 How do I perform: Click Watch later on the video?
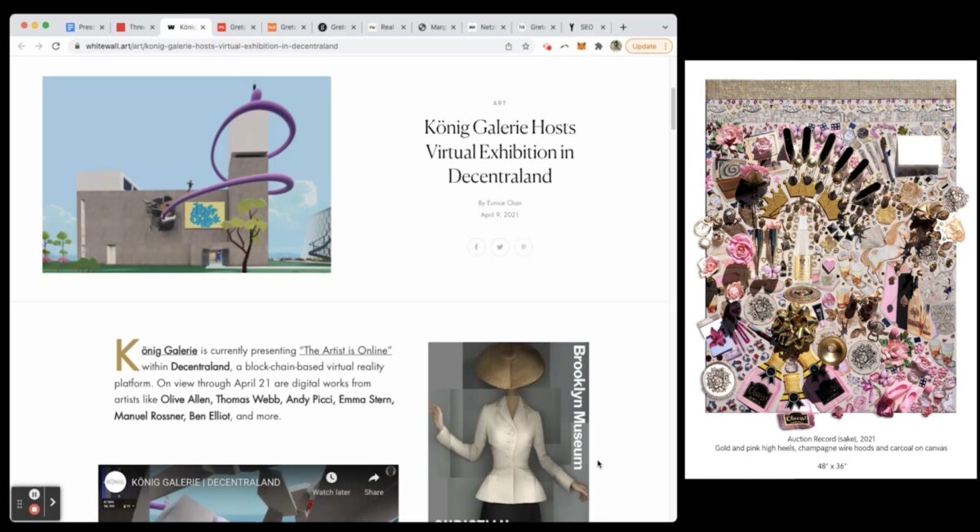coord(331,484)
